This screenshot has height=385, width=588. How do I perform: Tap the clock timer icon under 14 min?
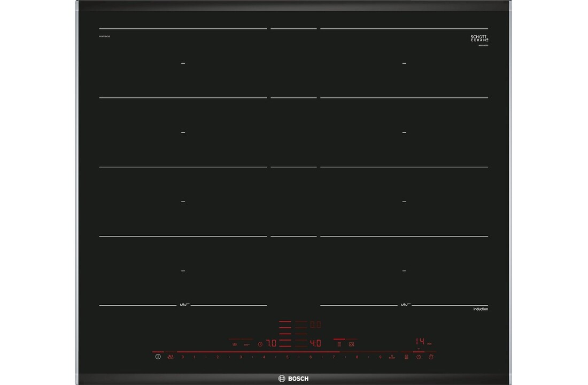(x=419, y=357)
